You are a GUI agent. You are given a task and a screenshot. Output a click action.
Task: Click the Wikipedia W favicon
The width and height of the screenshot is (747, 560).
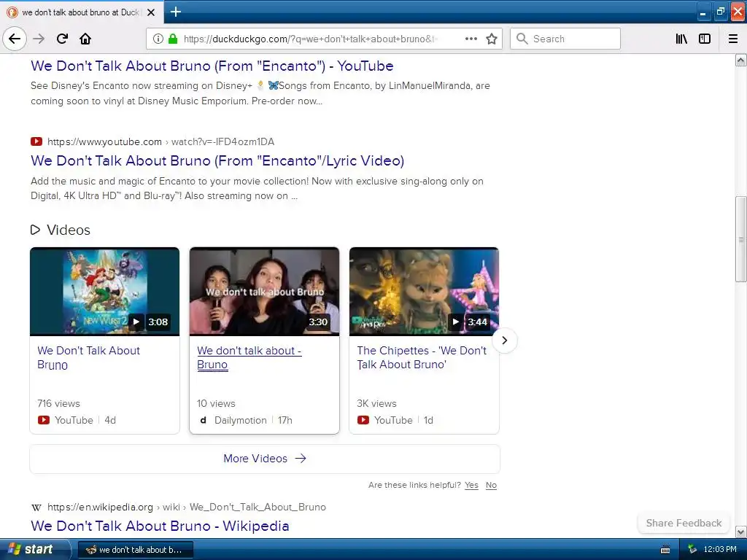tap(36, 507)
